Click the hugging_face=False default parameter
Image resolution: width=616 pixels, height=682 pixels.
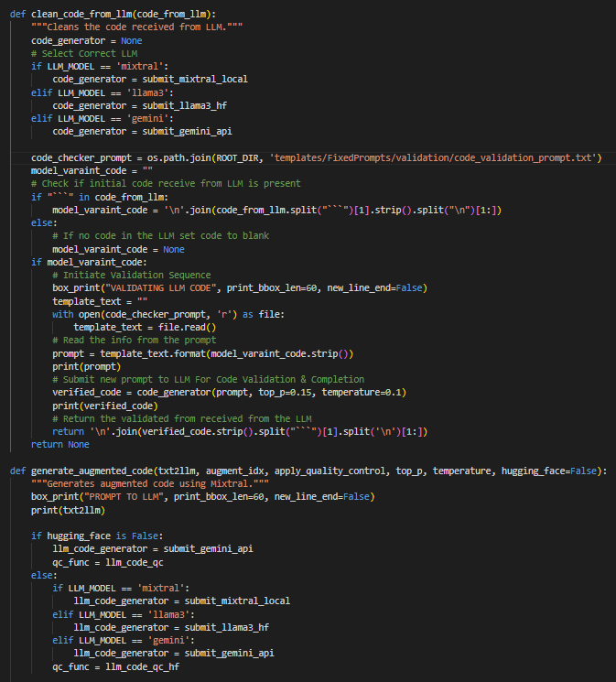pos(549,471)
